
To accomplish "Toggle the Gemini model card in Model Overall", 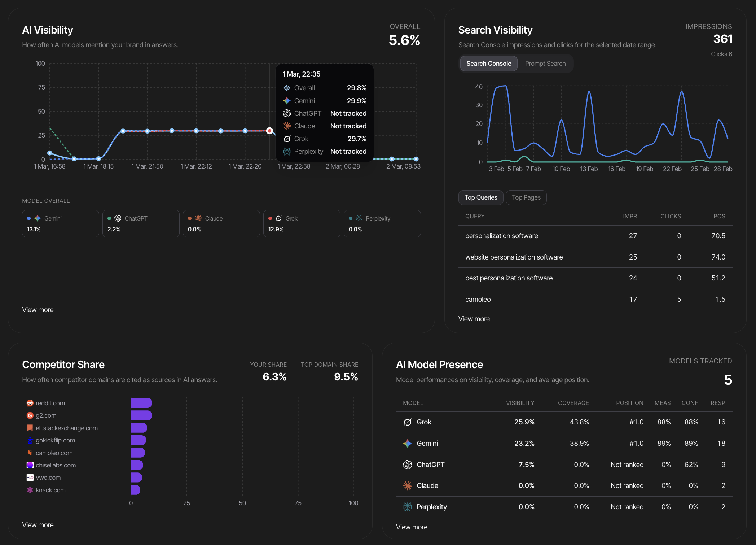I will [60, 223].
